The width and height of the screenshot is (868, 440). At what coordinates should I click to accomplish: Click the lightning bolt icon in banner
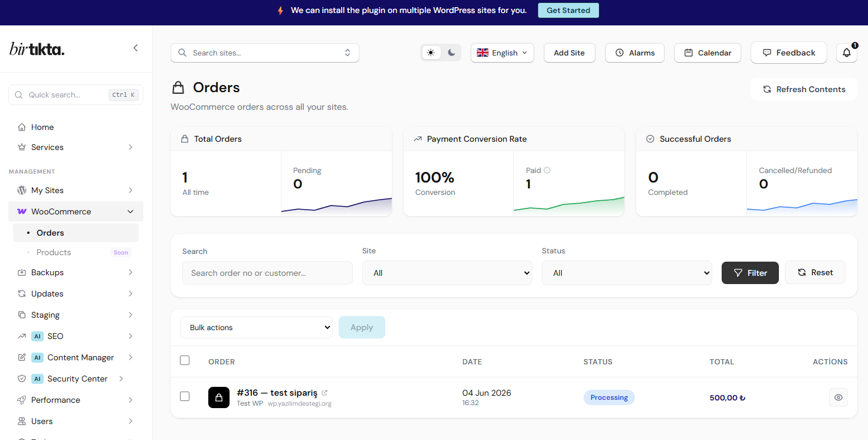pos(280,11)
